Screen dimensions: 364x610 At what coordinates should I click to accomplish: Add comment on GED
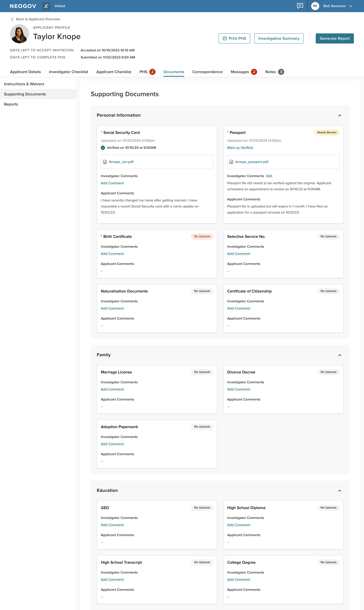[112, 525]
